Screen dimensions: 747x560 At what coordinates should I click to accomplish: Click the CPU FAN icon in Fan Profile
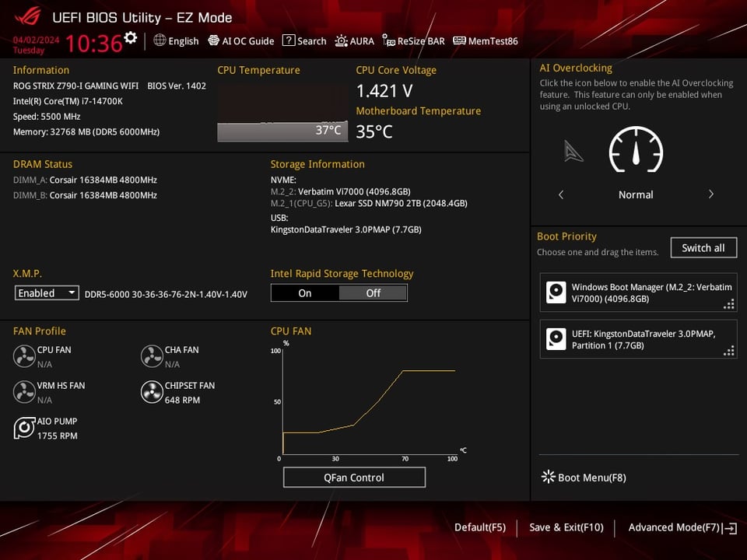pos(24,356)
